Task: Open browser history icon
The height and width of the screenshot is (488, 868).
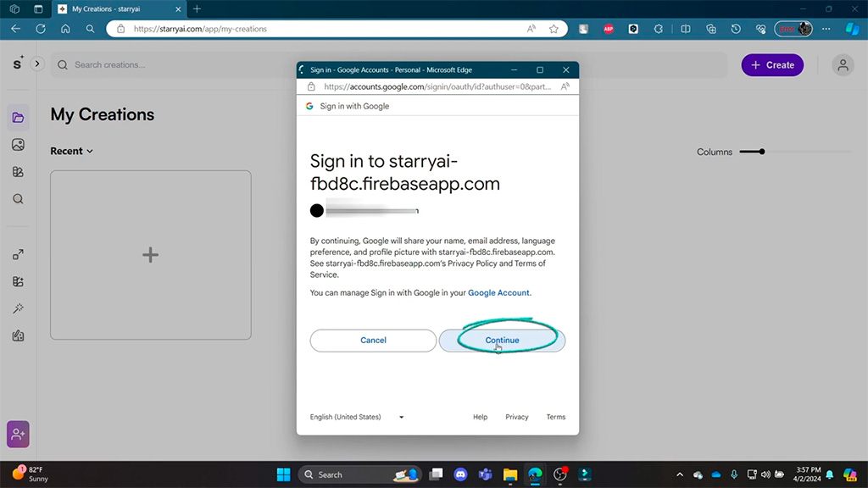Action: 736,29
